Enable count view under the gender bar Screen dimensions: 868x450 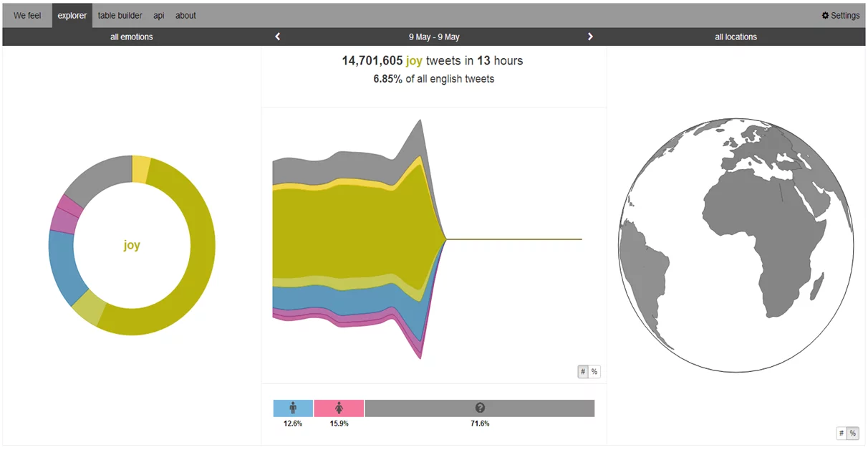click(841, 433)
